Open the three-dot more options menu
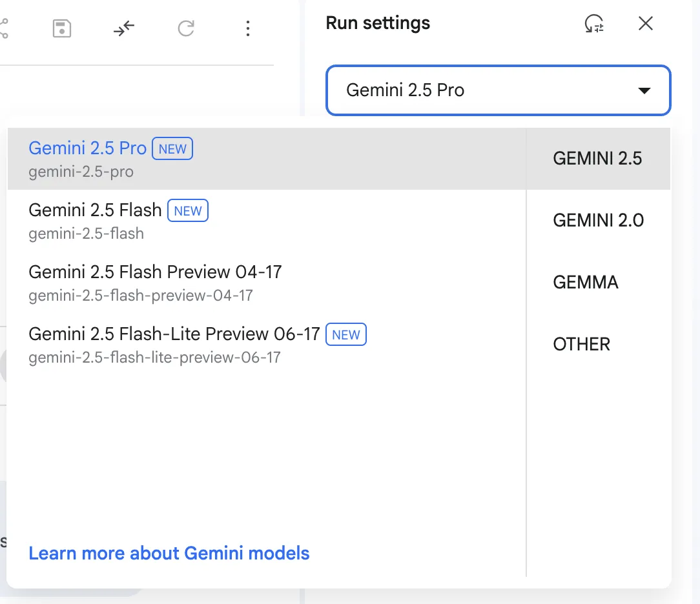The width and height of the screenshot is (700, 604). click(x=248, y=28)
